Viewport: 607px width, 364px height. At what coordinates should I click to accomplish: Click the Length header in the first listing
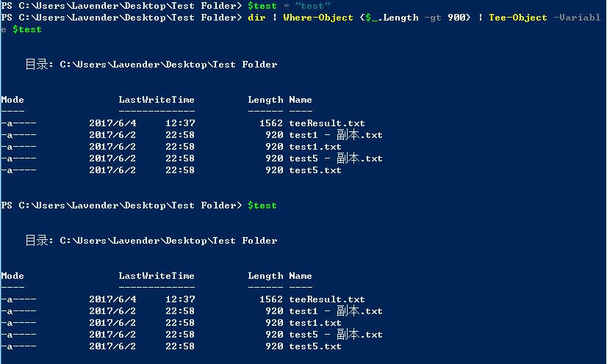click(265, 100)
